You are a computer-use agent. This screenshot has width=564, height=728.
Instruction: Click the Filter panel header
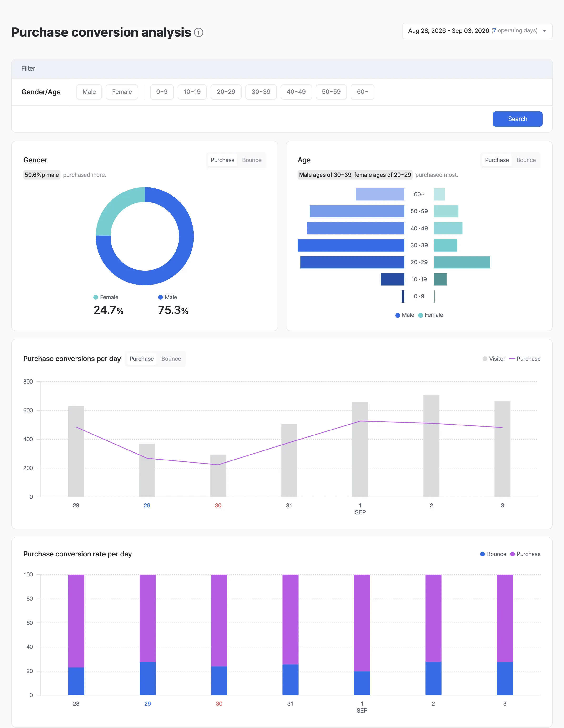[x=282, y=69]
